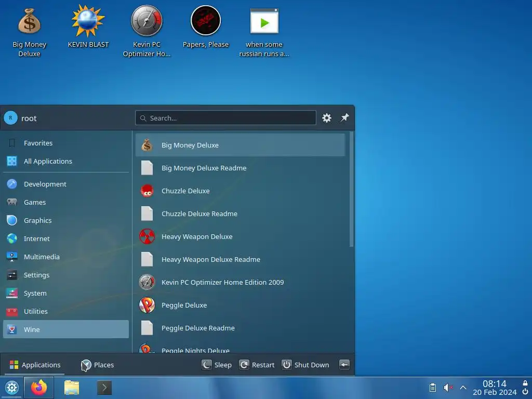Select the Wine category
The width and height of the screenshot is (532, 399).
[x=66, y=329]
